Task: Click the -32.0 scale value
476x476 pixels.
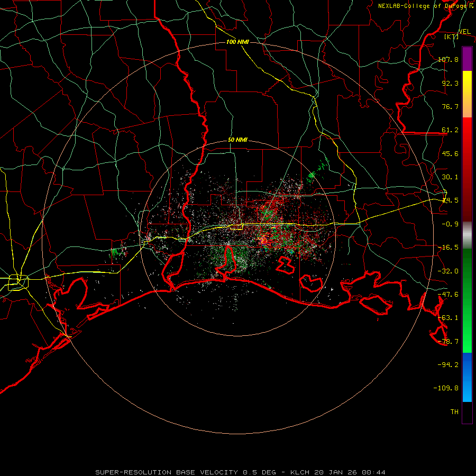Action: (x=448, y=271)
